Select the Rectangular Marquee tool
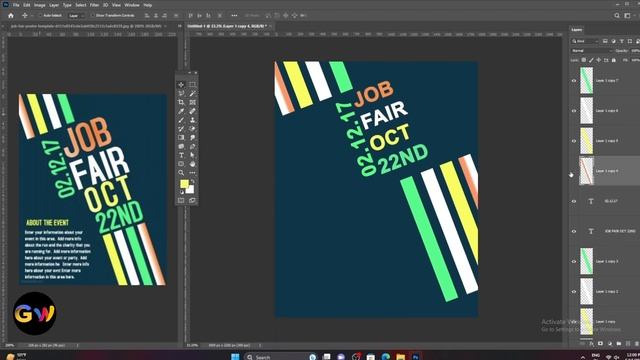This screenshot has height=360, width=640. [x=192, y=84]
